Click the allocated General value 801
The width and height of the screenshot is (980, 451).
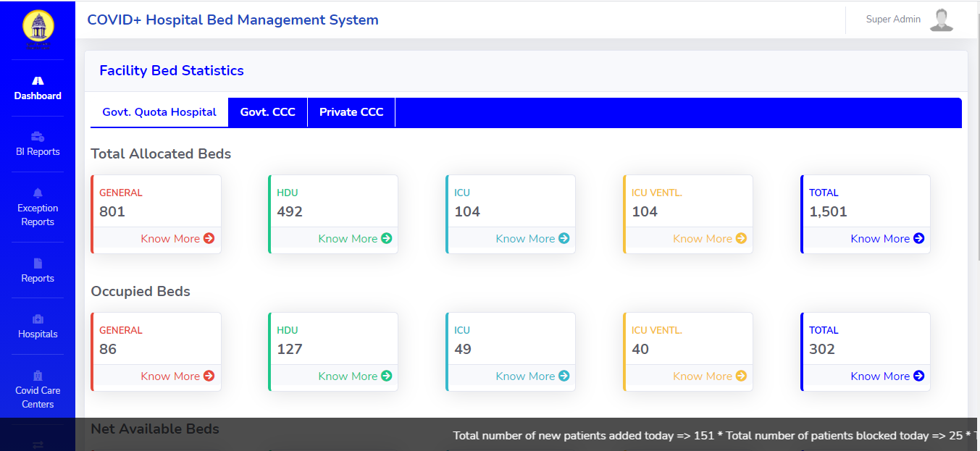(112, 211)
